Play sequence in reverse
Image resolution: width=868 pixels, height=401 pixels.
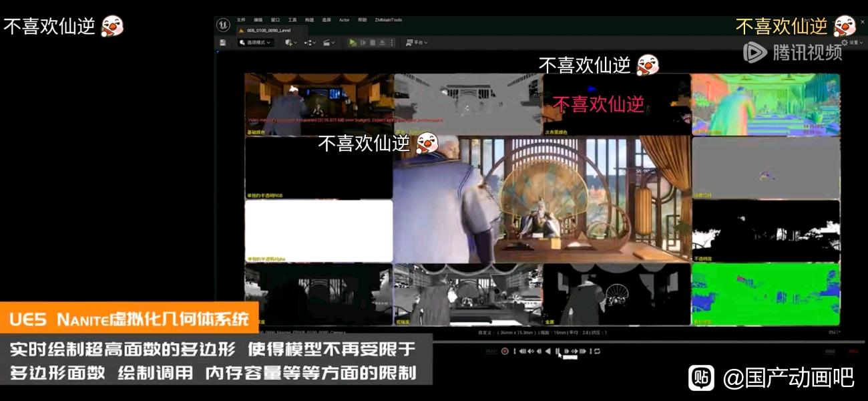pos(548,351)
